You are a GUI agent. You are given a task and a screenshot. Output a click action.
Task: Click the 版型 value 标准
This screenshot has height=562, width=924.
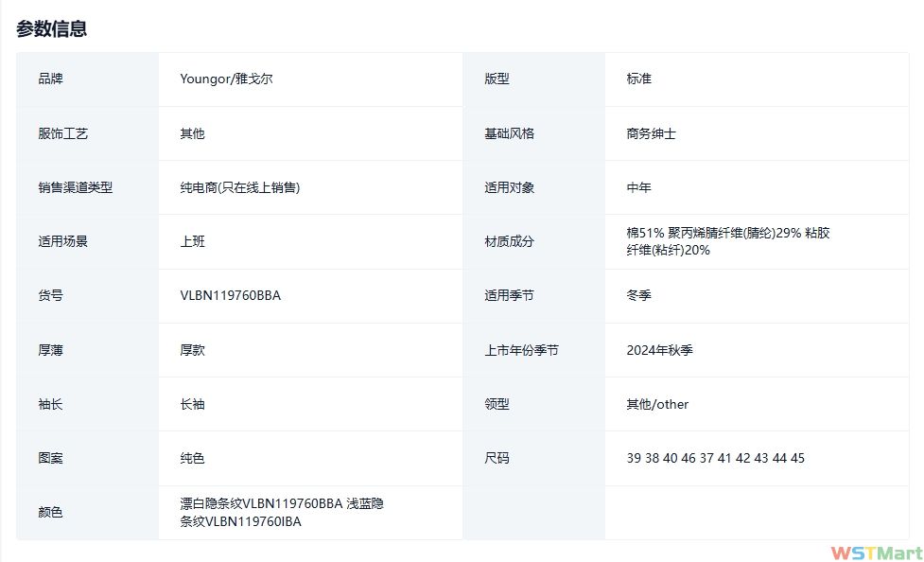pyautogui.click(x=638, y=79)
